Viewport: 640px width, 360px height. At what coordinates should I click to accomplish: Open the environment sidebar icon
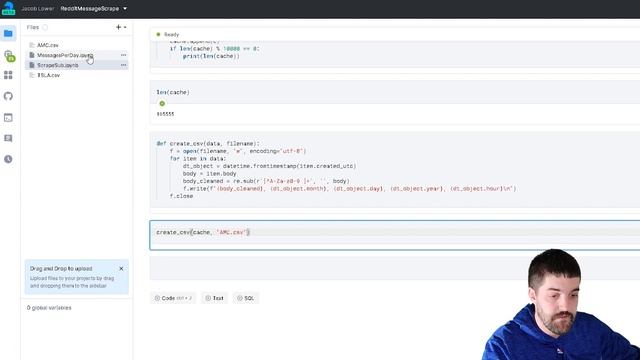click(9, 56)
